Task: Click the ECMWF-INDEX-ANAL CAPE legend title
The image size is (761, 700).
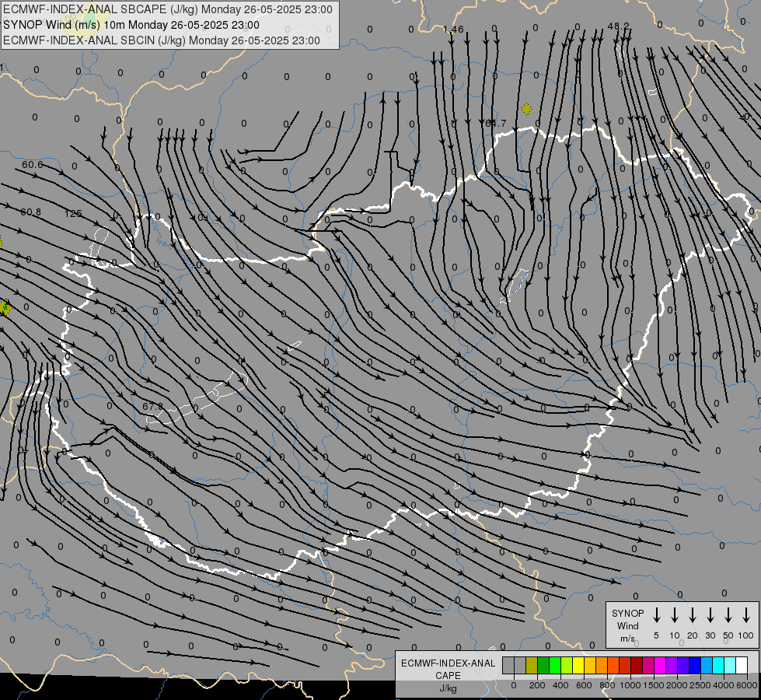Action: 448,669
